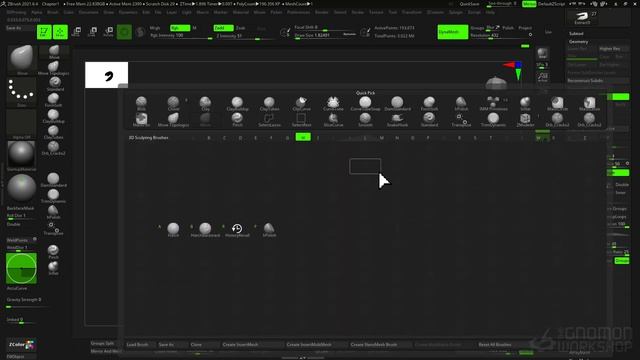
Task: Toggle Zadd sculpt mode
Action: (223, 28)
